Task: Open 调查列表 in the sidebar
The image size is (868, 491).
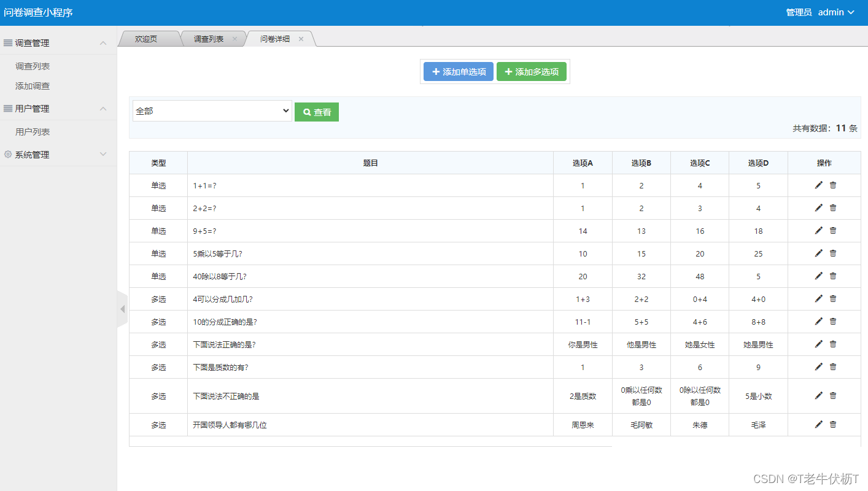Action: click(x=33, y=66)
